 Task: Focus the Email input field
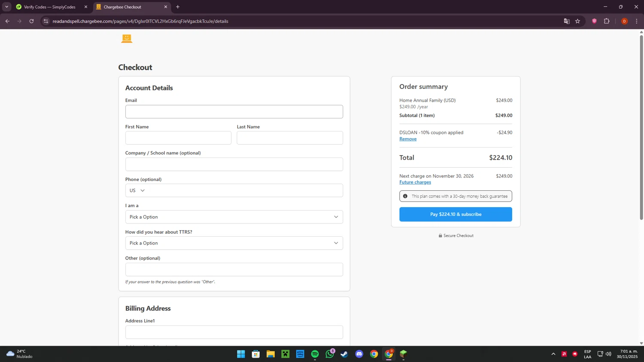234,112
